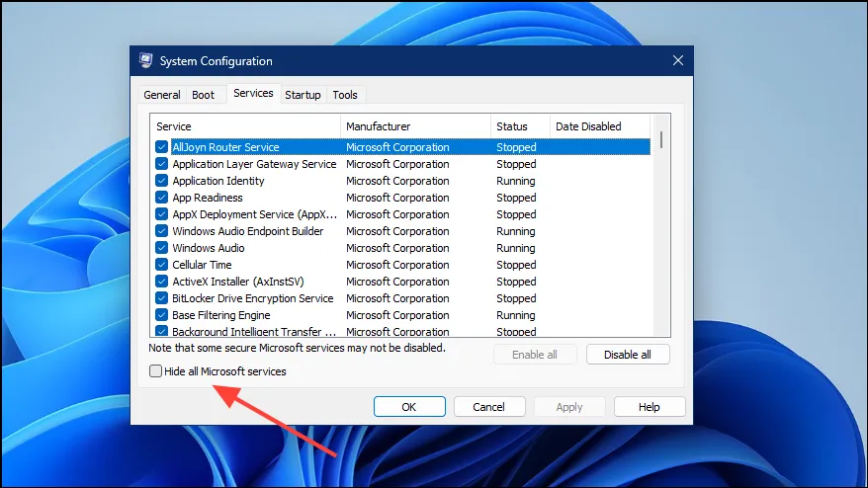
Task: Check Hide all Microsoft services
Action: point(155,371)
